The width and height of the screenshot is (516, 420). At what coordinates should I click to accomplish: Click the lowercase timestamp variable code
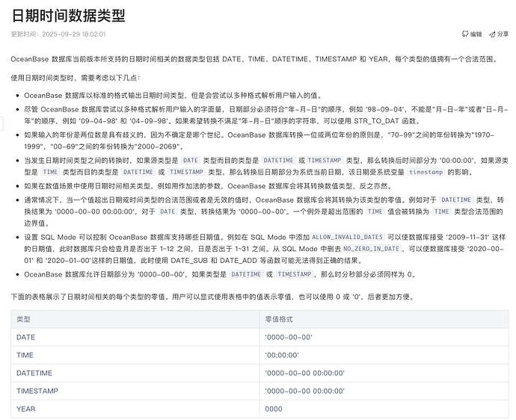(x=425, y=171)
